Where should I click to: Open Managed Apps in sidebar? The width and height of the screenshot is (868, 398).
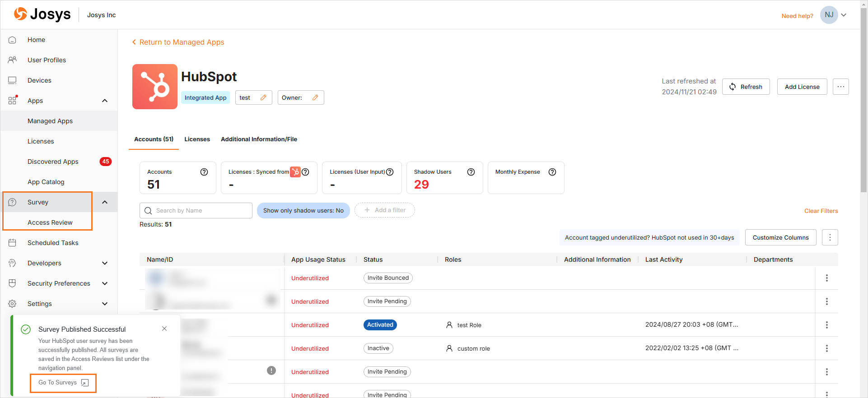click(59, 121)
